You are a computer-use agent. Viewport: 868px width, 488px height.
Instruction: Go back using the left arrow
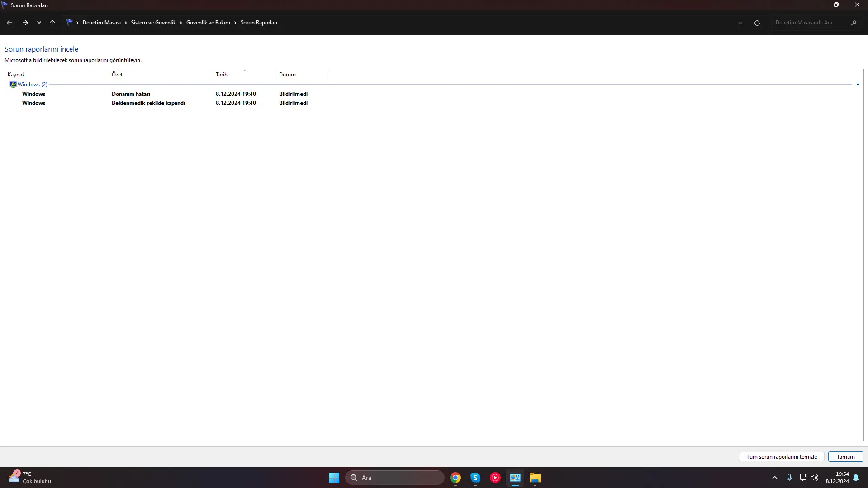click(9, 23)
